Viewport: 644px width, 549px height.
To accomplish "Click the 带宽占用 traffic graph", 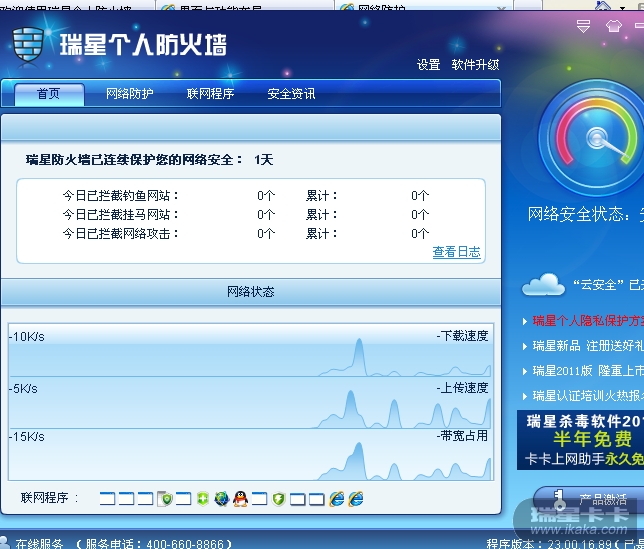I will pyautogui.click(x=251, y=455).
